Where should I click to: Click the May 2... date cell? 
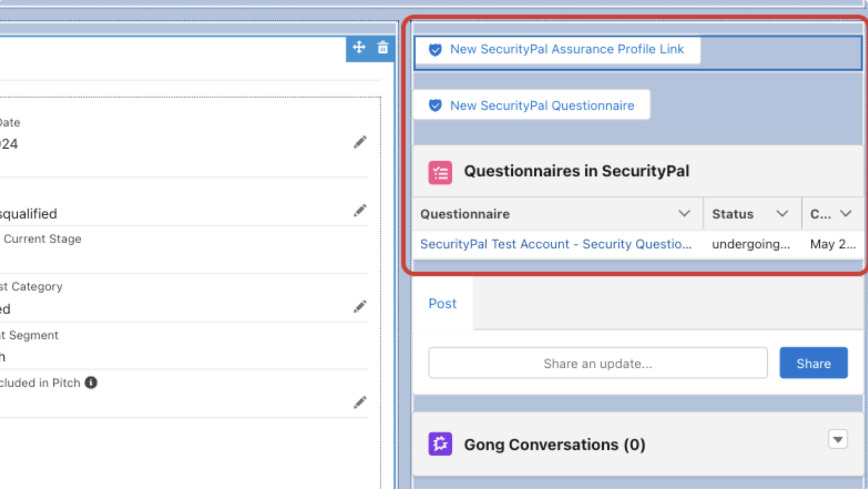tap(833, 244)
